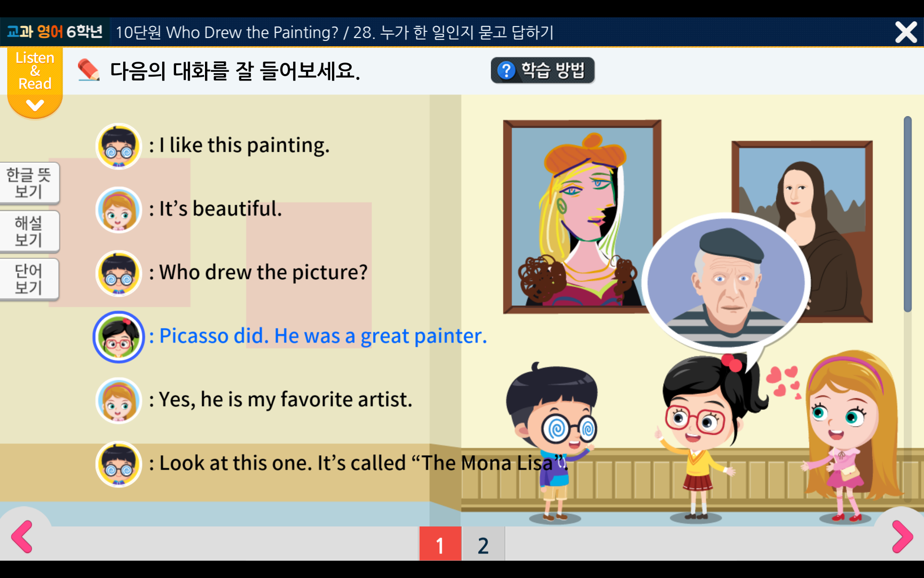
Task: Expand the Listen & Read dropdown
Action: coord(35,83)
